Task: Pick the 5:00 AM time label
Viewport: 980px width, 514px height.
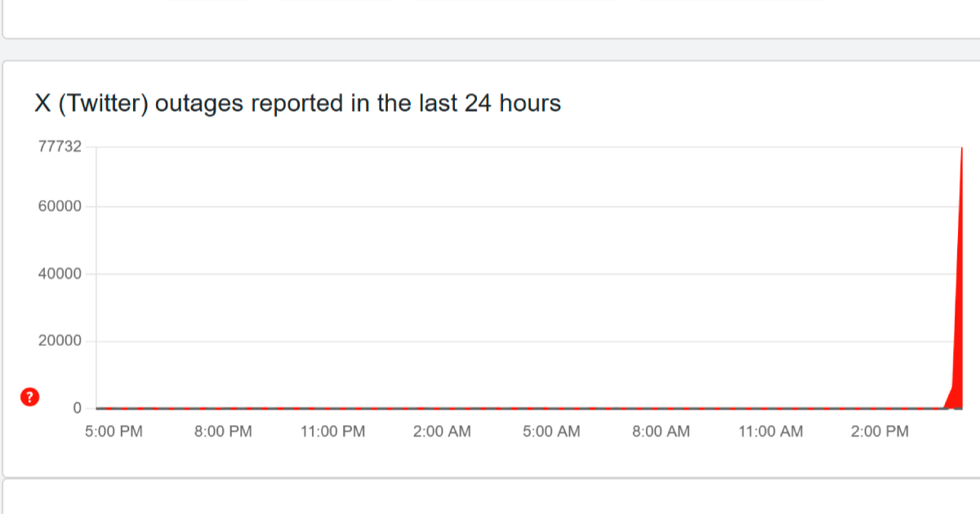Action: [x=551, y=432]
